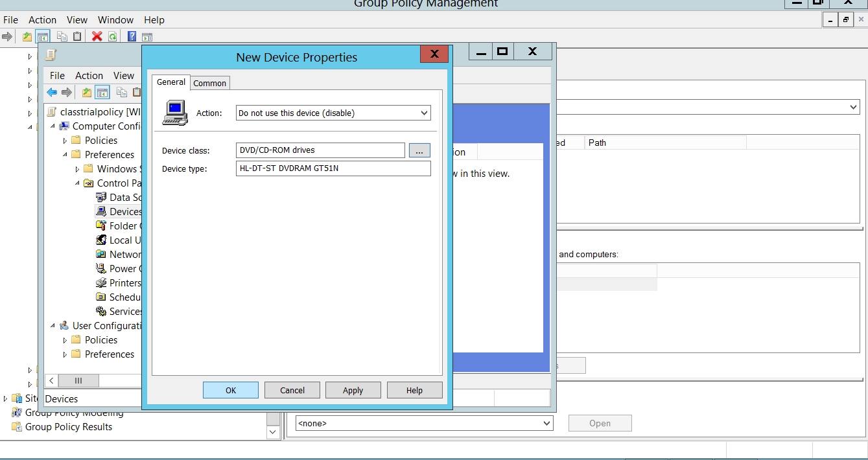Click the blue Back arrow in editor toolbar

click(x=52, y=93)
